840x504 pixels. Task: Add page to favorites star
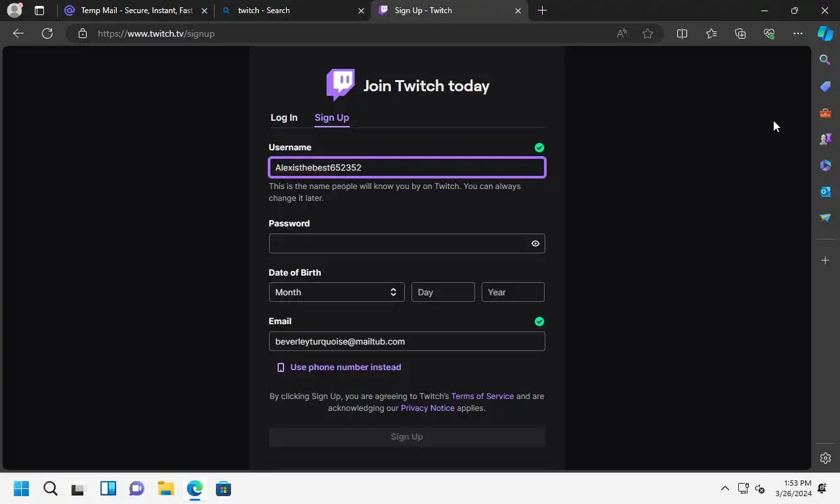(x=648, y=33)
